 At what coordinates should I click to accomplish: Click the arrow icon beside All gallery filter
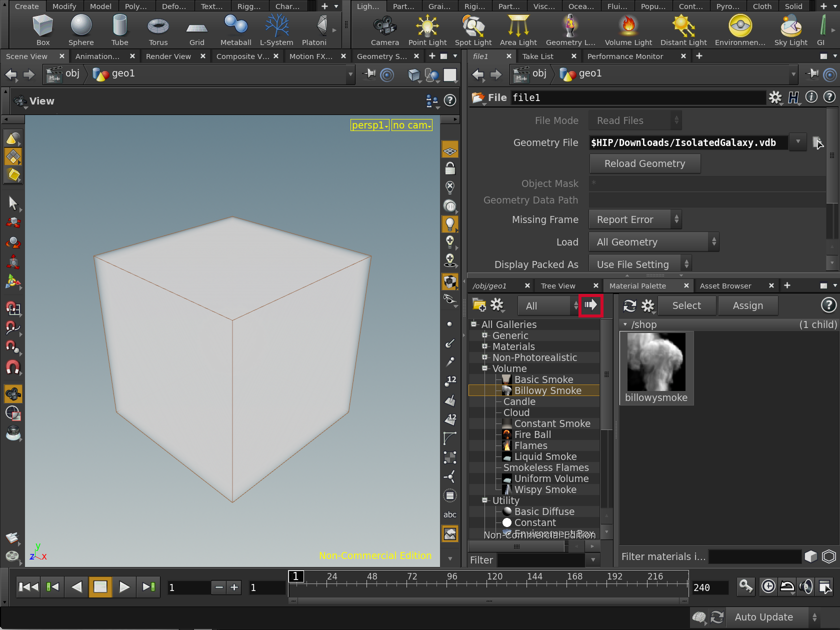coord(591,305)
